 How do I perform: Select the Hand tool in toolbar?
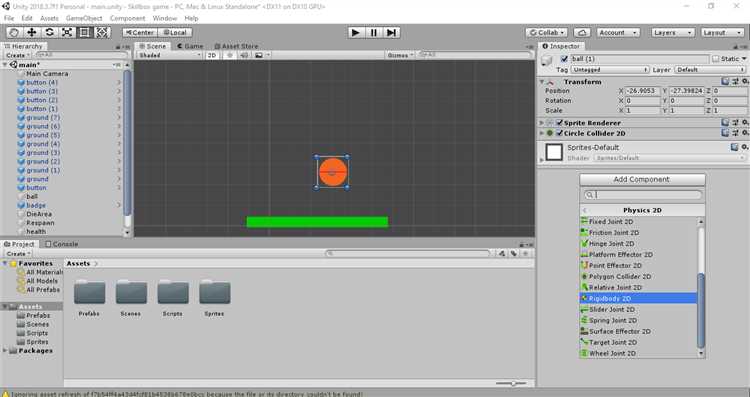click(x=14, y=33)
